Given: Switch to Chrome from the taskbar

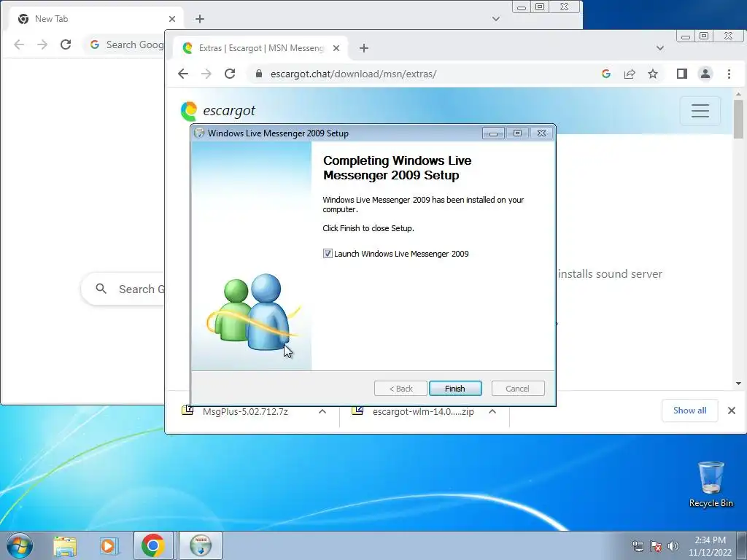Looking at the screenshot, I should [153, 545].
